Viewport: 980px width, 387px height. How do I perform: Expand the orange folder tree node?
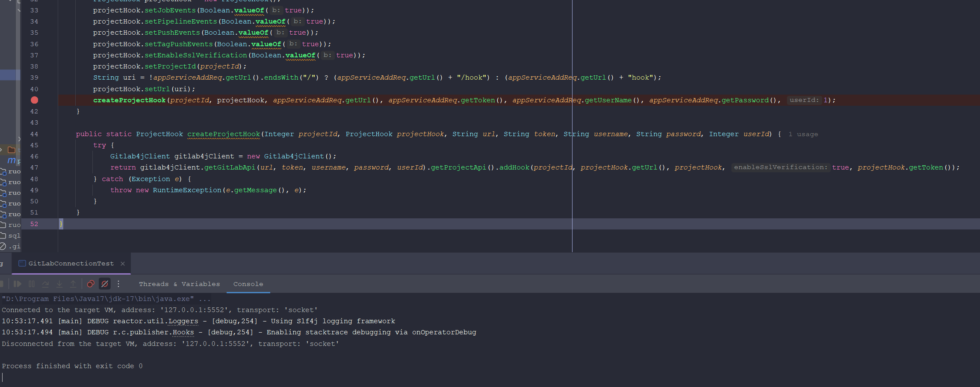(x=2, y=150)
